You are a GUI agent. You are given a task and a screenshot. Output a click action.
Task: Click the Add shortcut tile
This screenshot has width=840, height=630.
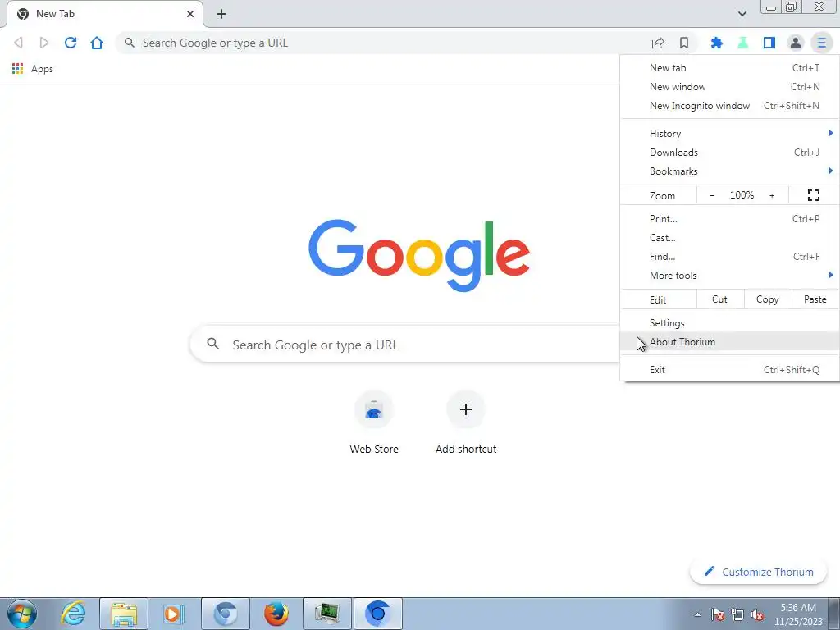click(466, 423)
